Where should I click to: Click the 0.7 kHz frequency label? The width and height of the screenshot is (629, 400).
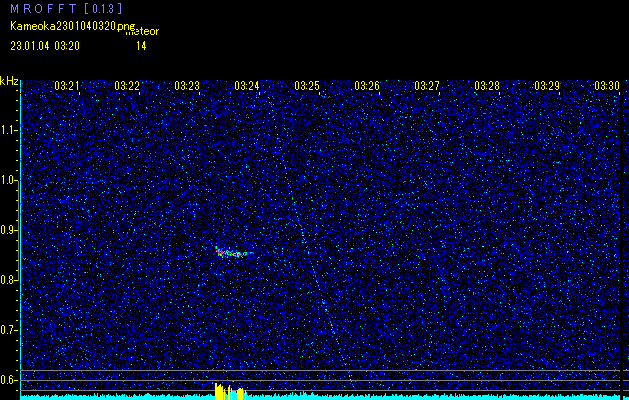(8, 330)
